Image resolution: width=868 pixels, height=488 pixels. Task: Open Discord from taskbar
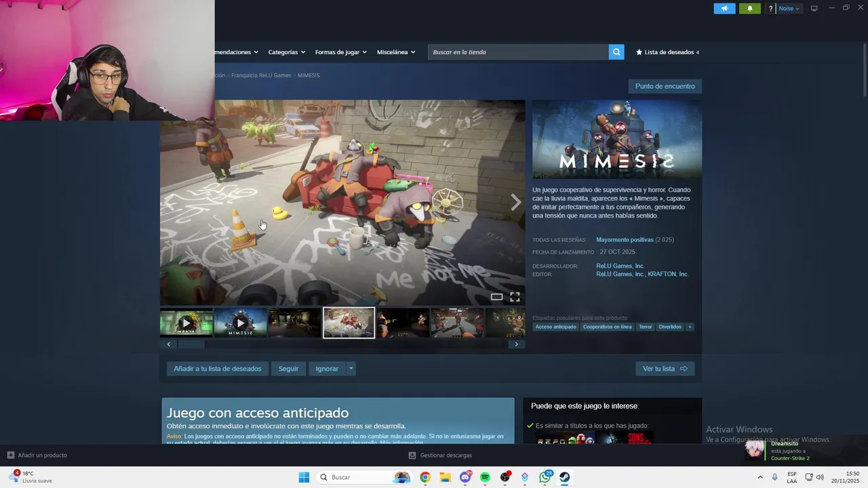click(x=465, y=477)
